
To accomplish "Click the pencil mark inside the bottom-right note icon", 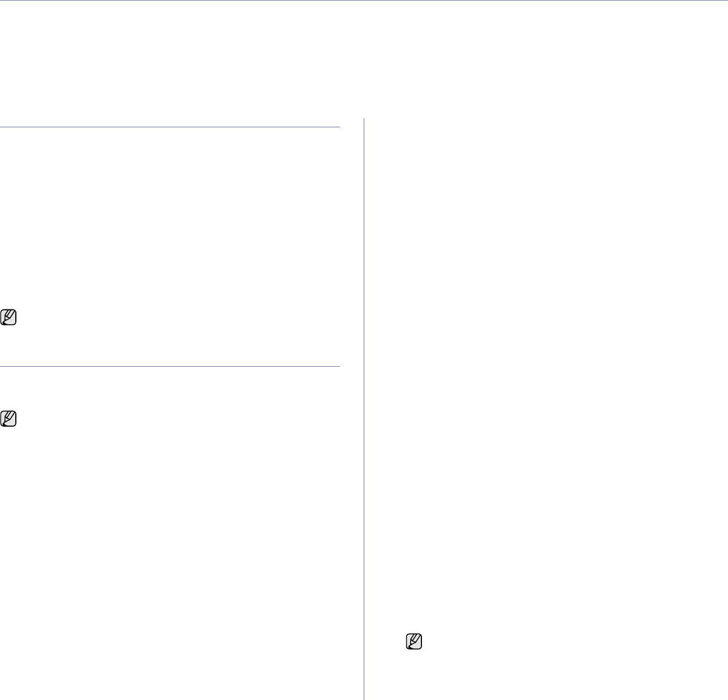I will [x=414, y=641].
